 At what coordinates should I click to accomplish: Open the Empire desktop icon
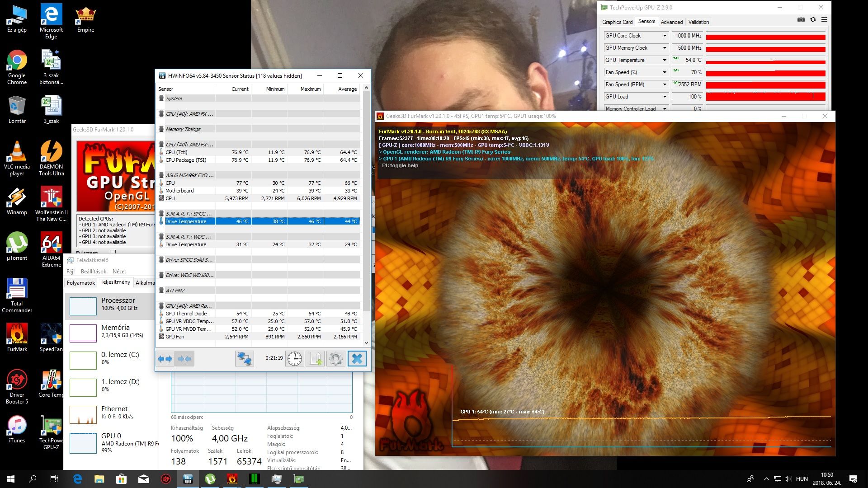pyautogui.click(x=85, y=19)
